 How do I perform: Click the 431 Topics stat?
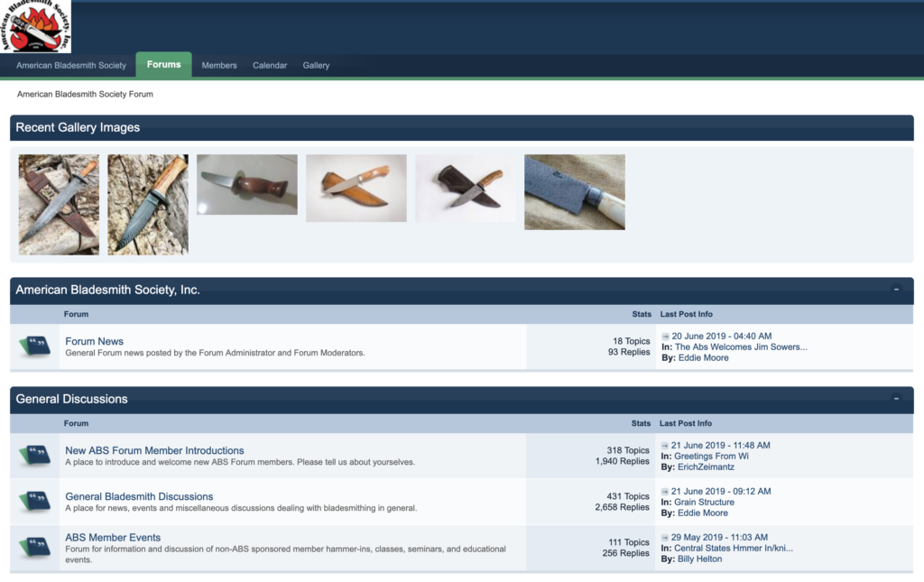[x=628, y=496]
